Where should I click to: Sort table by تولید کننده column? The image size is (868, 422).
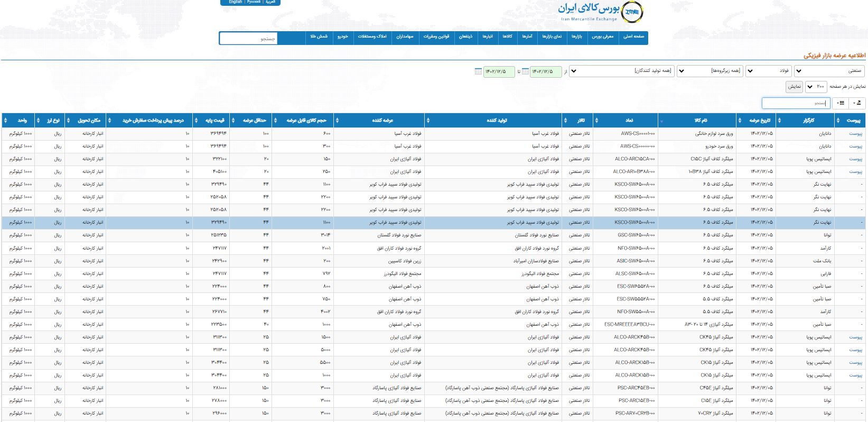click(493, 121)
